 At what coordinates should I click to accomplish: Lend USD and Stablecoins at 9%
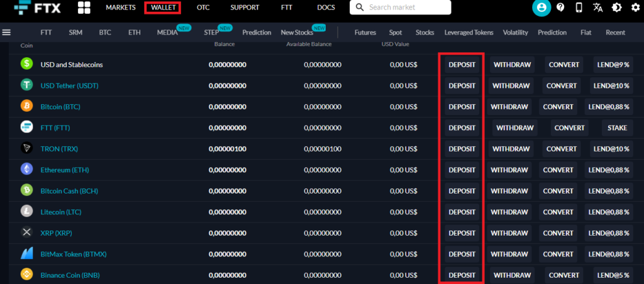click(x=613, y=65)
